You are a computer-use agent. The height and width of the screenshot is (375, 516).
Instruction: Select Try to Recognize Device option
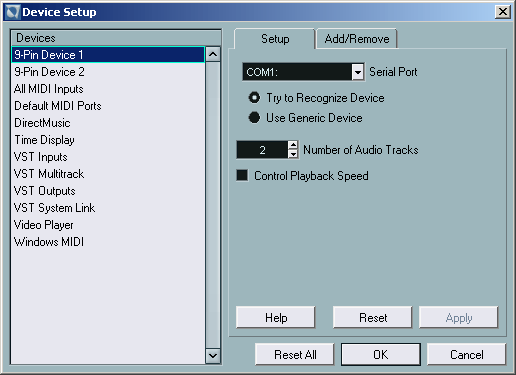(x=254, y=98)
